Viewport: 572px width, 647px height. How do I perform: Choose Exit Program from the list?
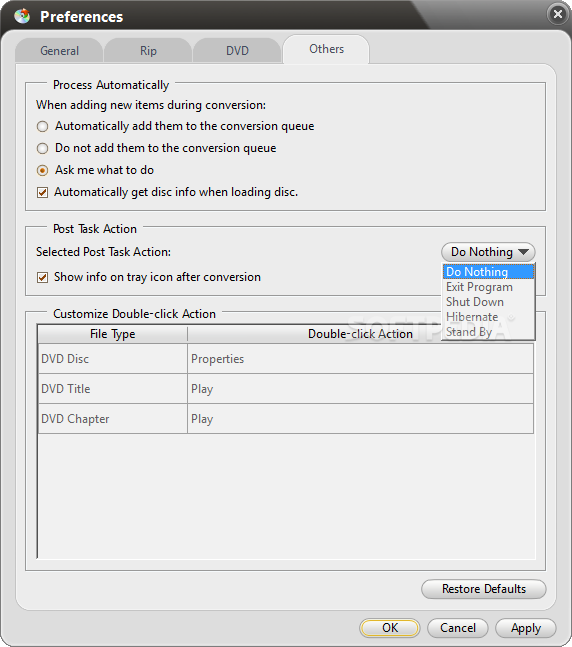tap(488, 287)
